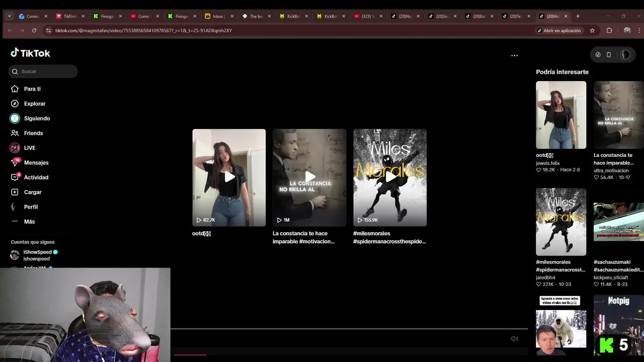Switch to the Como YouTube tab

[x=144, y=16]
